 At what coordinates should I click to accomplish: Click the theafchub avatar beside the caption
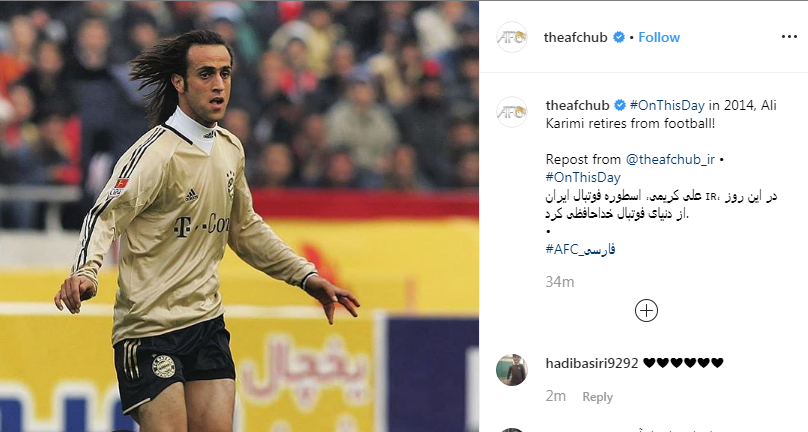(512, 112)
